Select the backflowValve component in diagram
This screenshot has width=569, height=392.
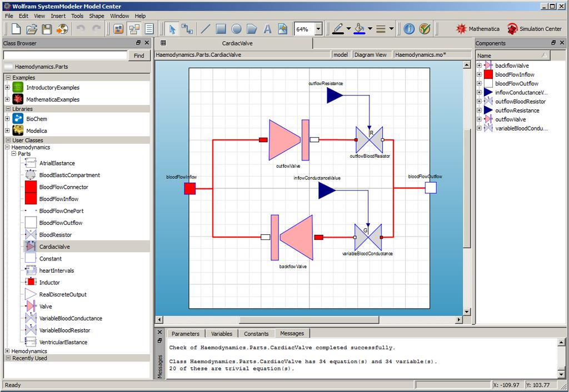click(292, 238)
